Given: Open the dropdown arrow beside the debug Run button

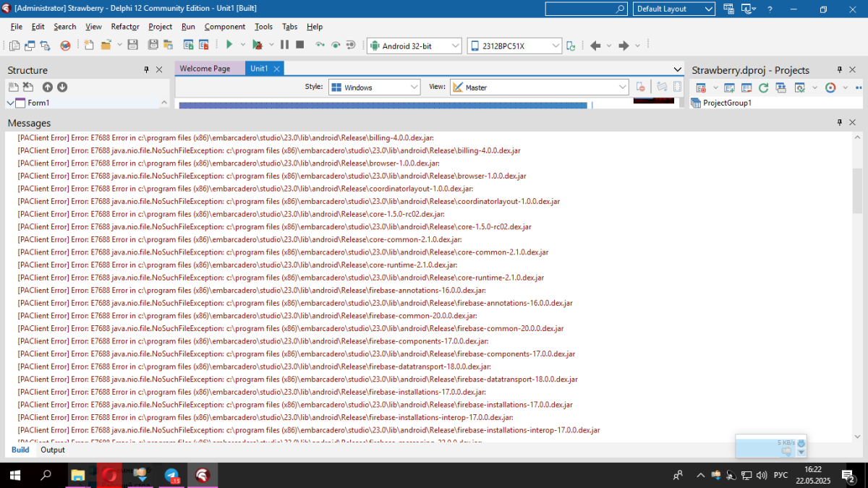Looking at the screenshot, I should tap(272, 45).
